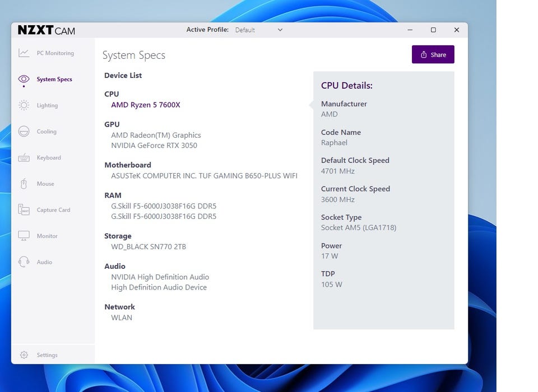Screen dimensions: 538x392
Task: Select NVIDIA GeForce RTX 3050 entry
Action: pos(154,146)
